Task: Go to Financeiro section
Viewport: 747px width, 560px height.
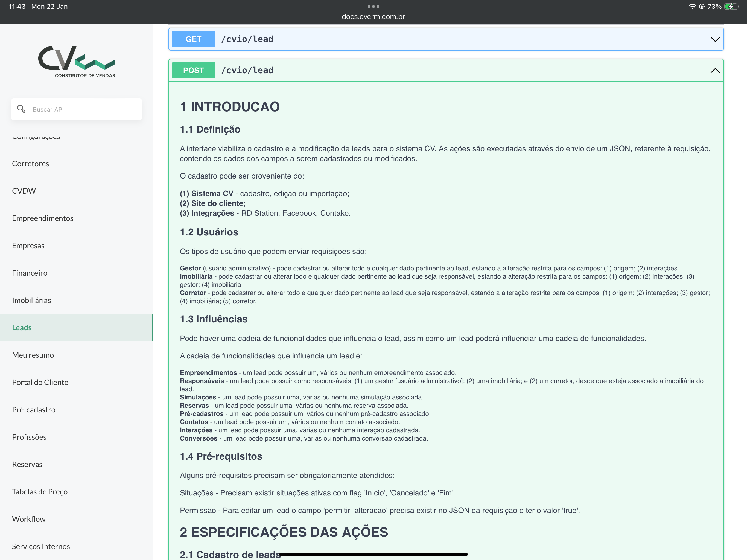Action: pos(30,273)
